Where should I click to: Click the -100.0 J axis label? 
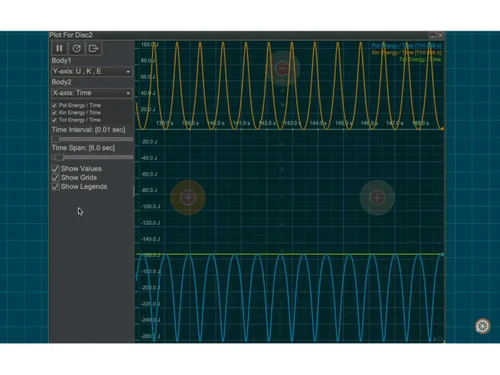(150, 207)
